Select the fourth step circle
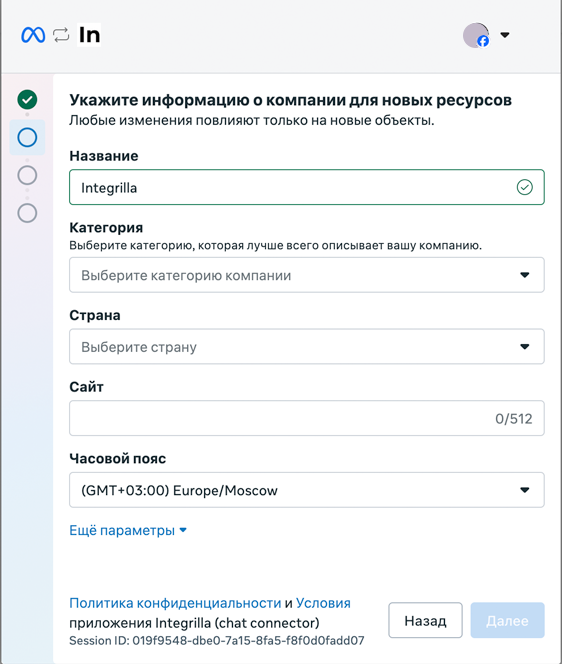 coord(27,213)
